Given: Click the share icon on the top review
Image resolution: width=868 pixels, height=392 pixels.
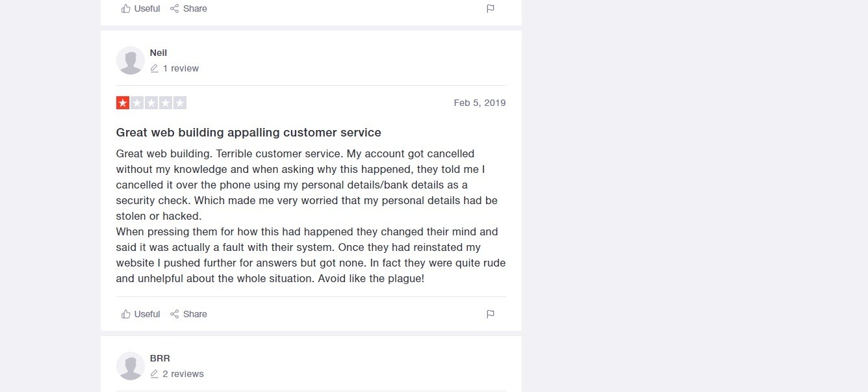Looking at the screenshot, I should [x=174, y=8].
